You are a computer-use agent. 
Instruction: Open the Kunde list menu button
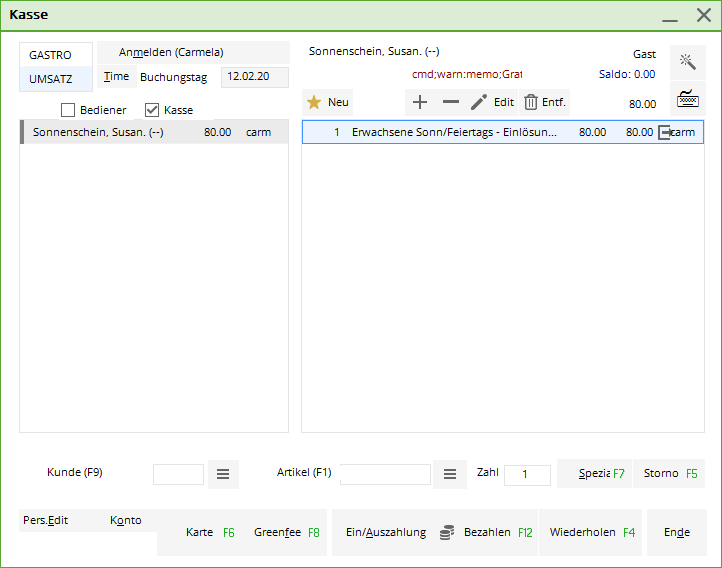pyautogui.click(x=223, y=474)
